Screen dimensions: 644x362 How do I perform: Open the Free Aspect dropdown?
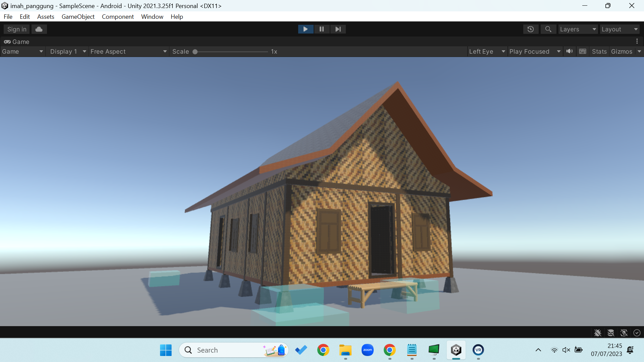coord(128,51)
